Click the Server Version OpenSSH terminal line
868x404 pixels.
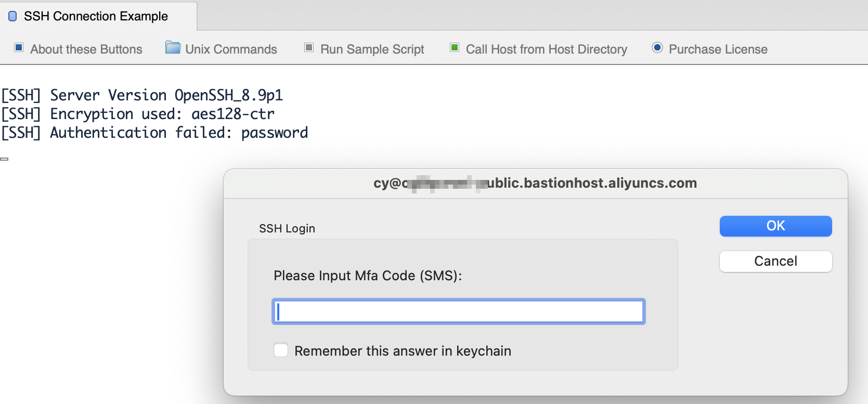[x=142, y=96]
